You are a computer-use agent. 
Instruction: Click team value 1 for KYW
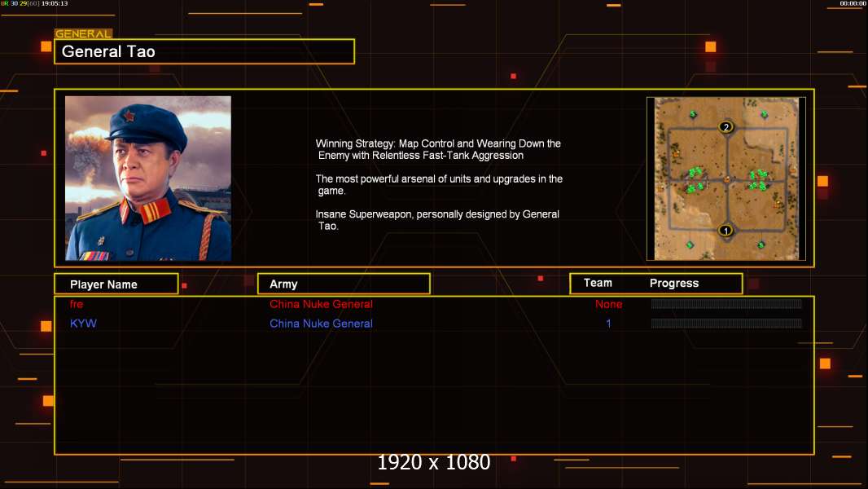point(608,324)
